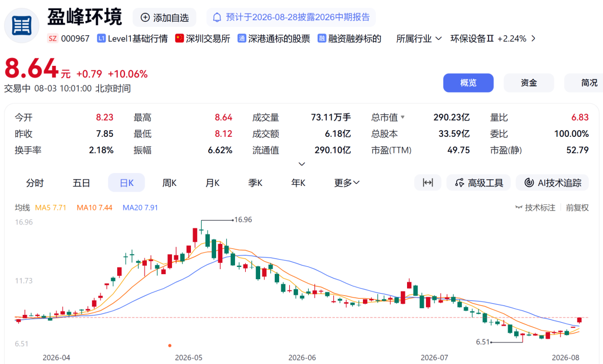Click the 量比 value 6.83

click(x=580, y=117)
